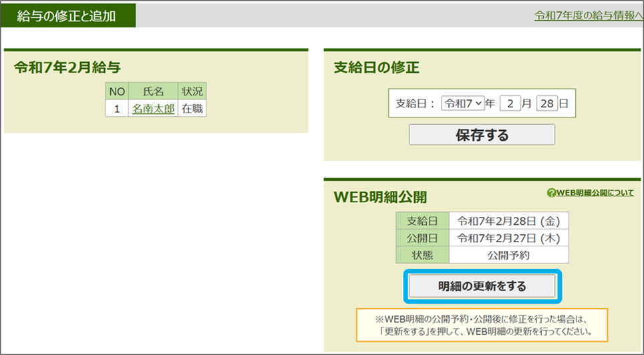The height and width of the screenshot is (355, 644).
Task: Click the 状況 column header
Action: 192,91
